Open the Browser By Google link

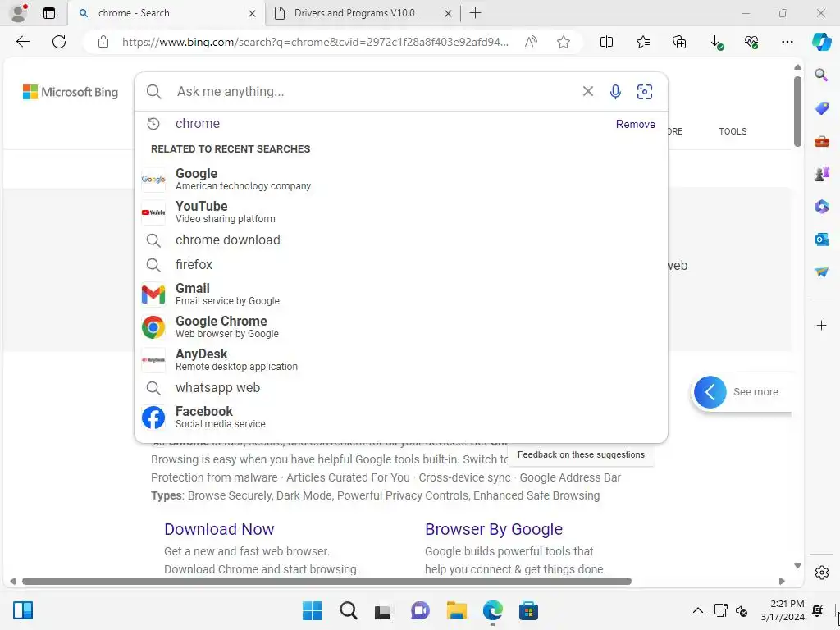pyautogui.click(x=493, y=529)
